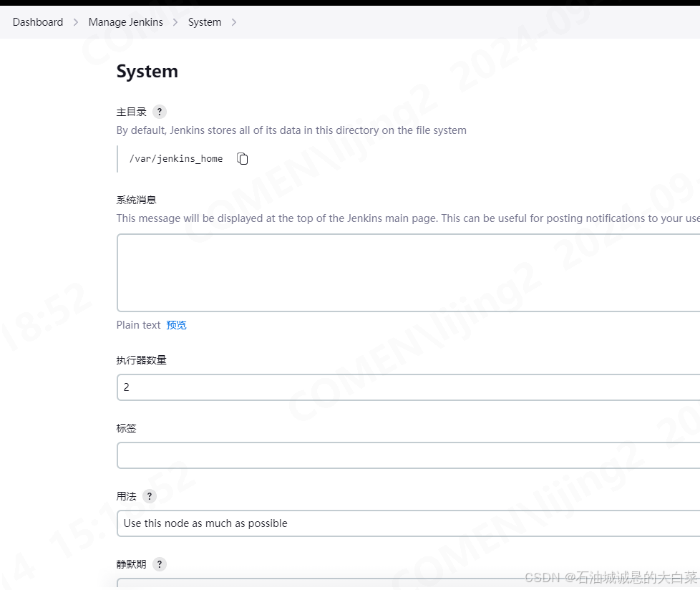Screen dimensions: 700x590
Task: Select the 标签 label
Action: point(127,428)
